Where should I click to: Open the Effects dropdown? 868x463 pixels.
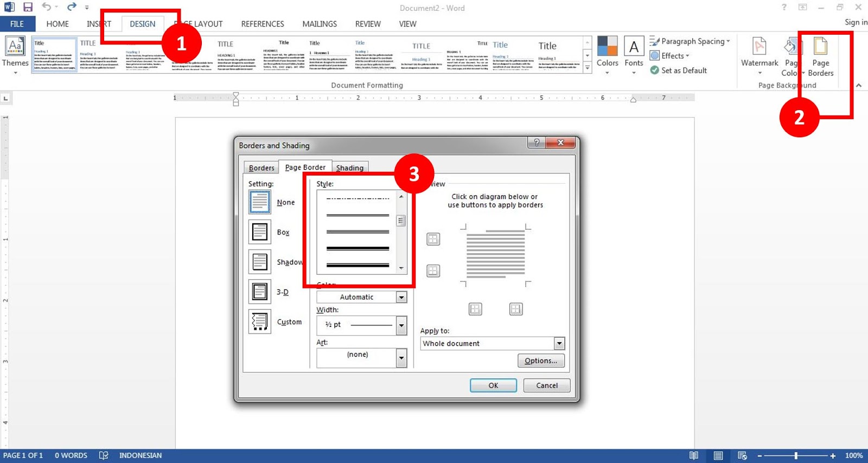(x=670, y=55)
